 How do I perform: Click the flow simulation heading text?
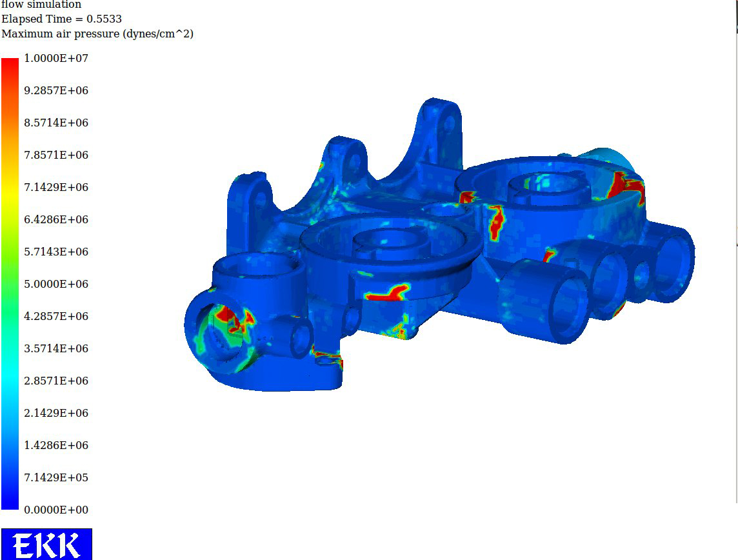click(x=41, y=5)
